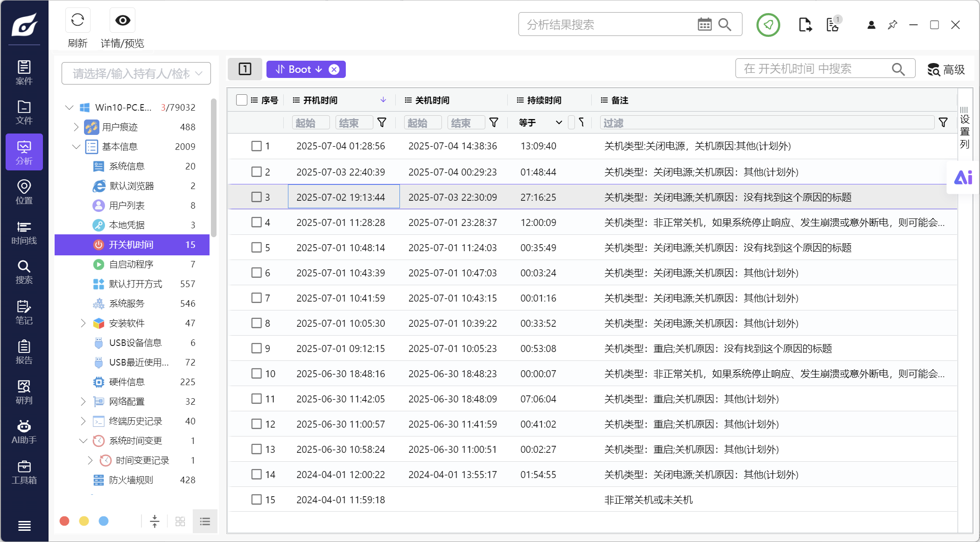Select the 防火墙规则 tree item

132,480
